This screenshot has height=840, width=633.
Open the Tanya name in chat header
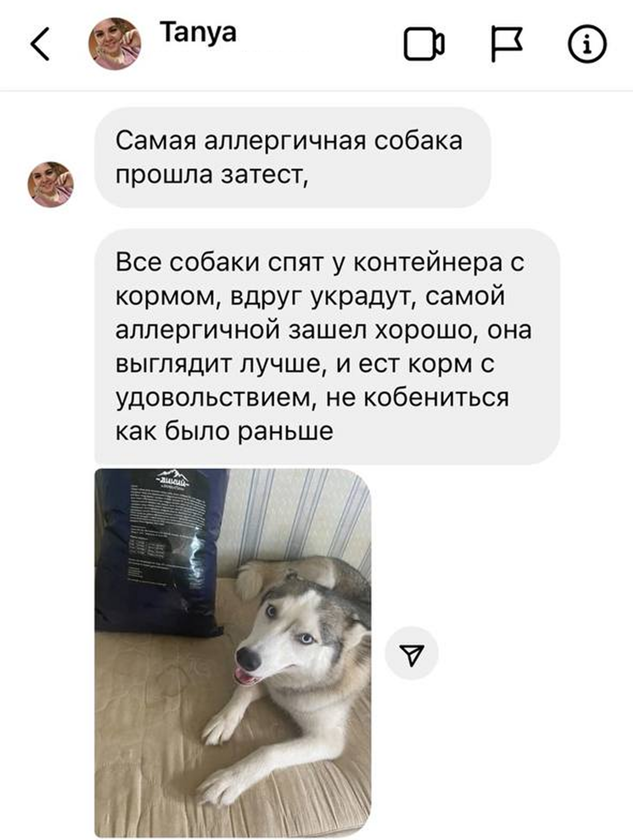tap(198, 33)
